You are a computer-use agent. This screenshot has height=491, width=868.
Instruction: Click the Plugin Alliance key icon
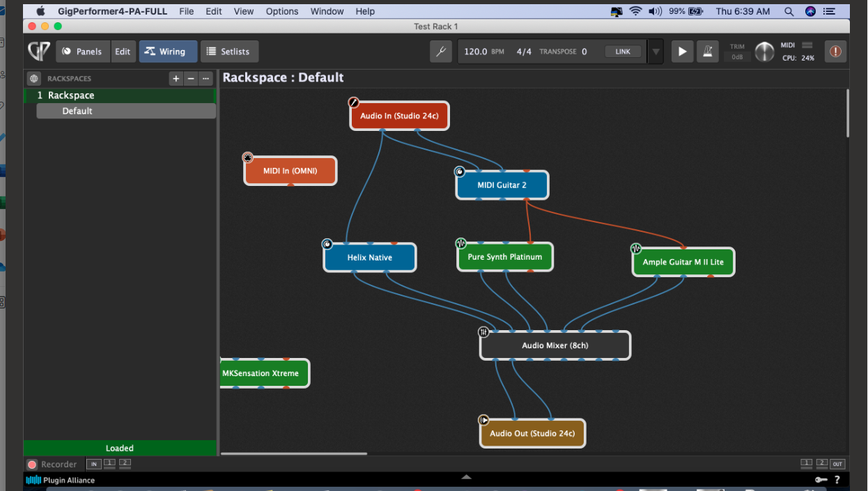pyautogui.click(x=821, y=480)
